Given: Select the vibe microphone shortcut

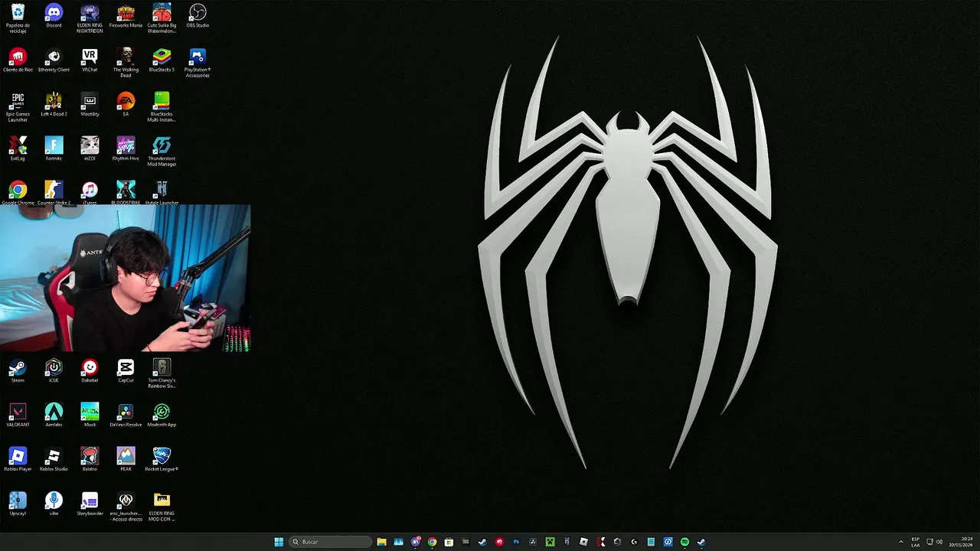Looking at the screenshot, I should pyautogui.click(x=54, y=504).
